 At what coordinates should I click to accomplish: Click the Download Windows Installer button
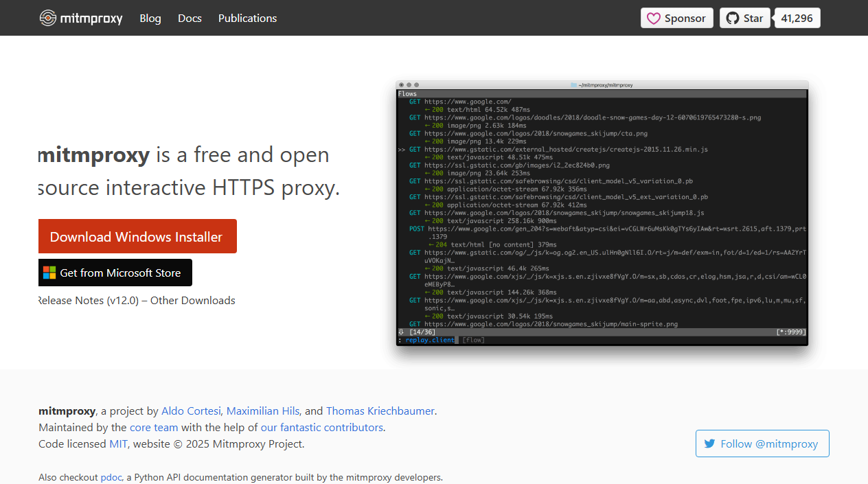137,235
